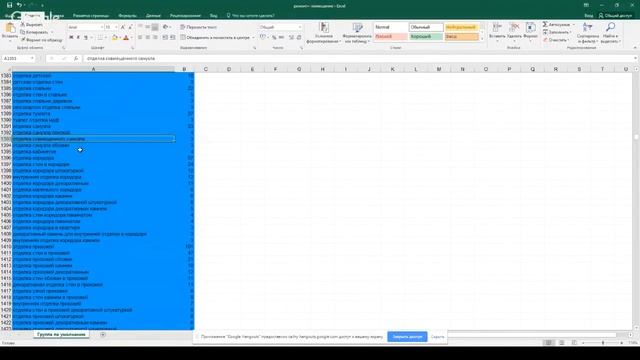Open Format as Table

(358, 33)
